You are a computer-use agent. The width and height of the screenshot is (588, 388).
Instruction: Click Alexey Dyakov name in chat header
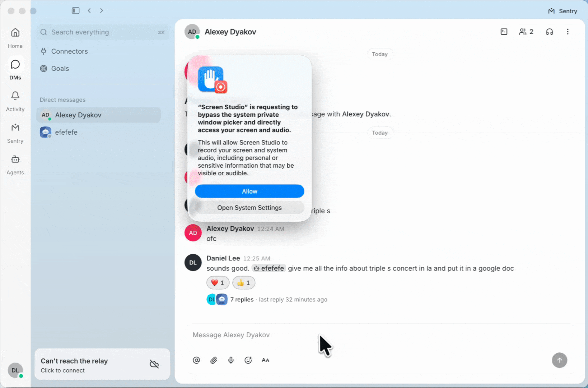click(230, 32)
